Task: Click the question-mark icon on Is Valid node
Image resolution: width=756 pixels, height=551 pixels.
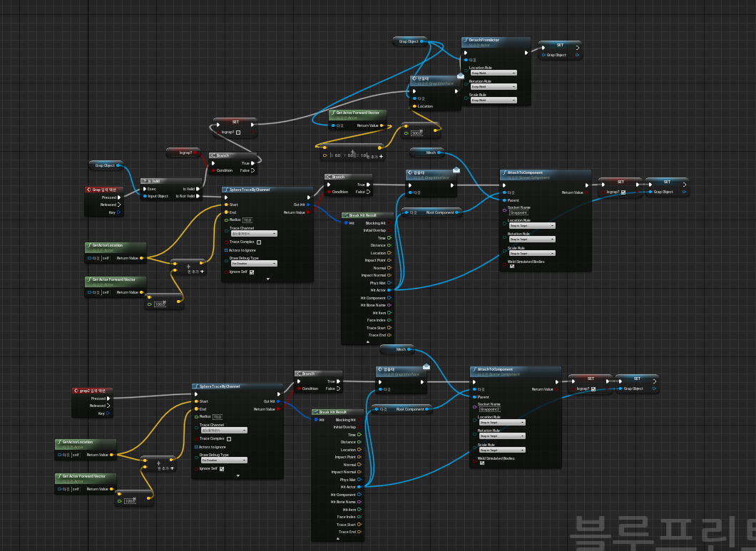Action: (x=145, y=181)
